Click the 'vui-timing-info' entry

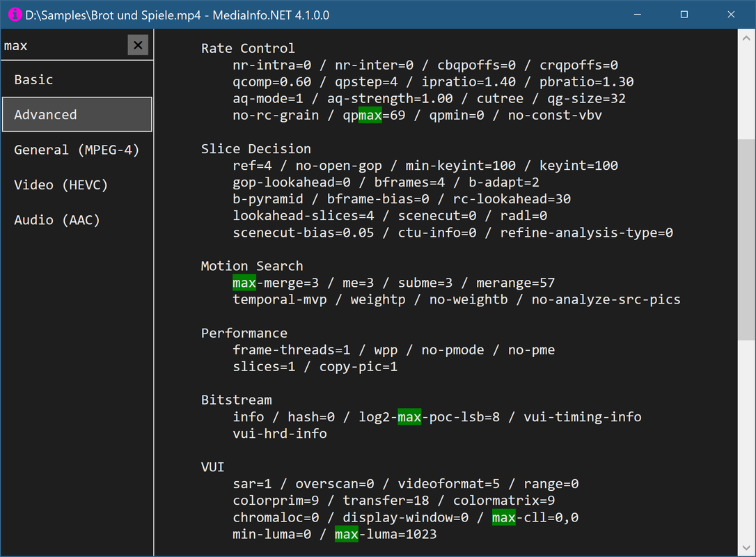(x=583, y=416)
